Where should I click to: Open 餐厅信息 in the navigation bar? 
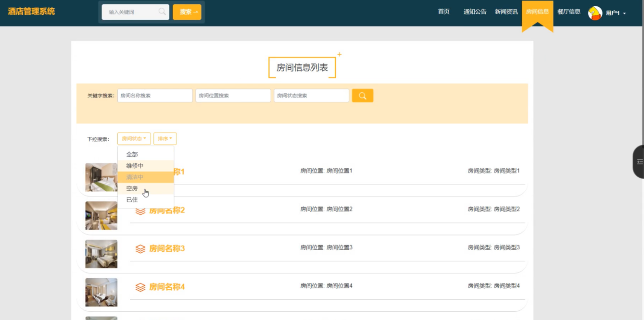click(569, 12)
